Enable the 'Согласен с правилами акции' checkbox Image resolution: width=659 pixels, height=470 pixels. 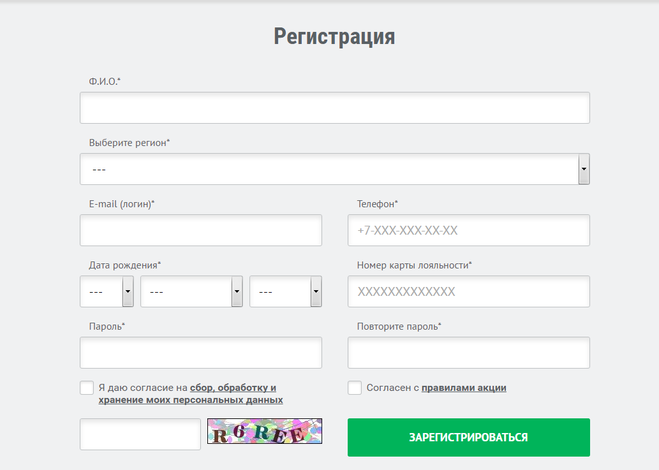355,388
